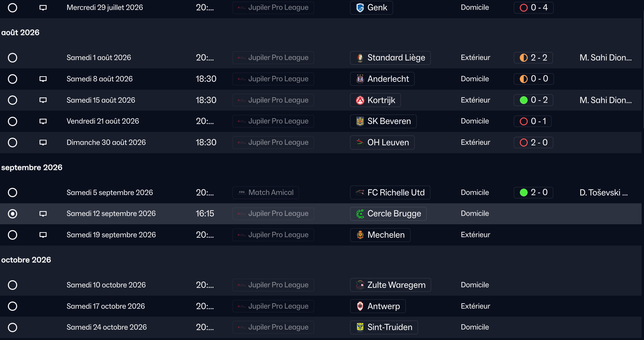Open the 2 - 0 result against FC Richelle Utd
This screenshot has width=644, height=340.
point(539,193)
